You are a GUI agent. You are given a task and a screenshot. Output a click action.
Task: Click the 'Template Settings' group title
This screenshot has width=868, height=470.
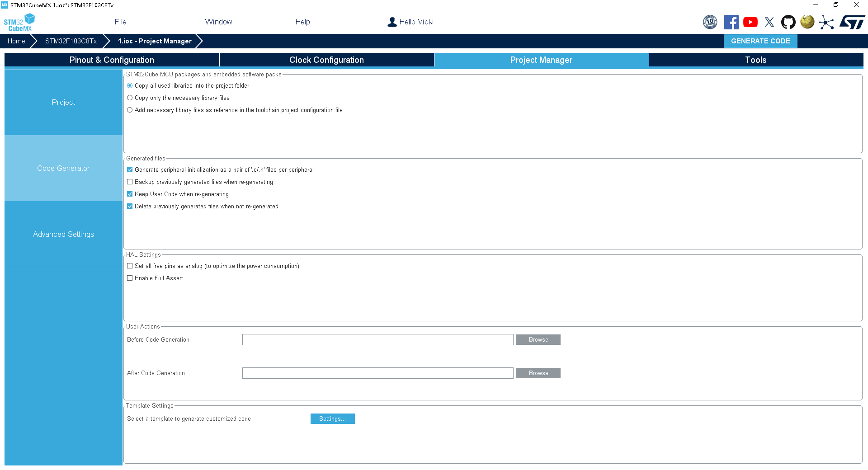pos(150,405)
